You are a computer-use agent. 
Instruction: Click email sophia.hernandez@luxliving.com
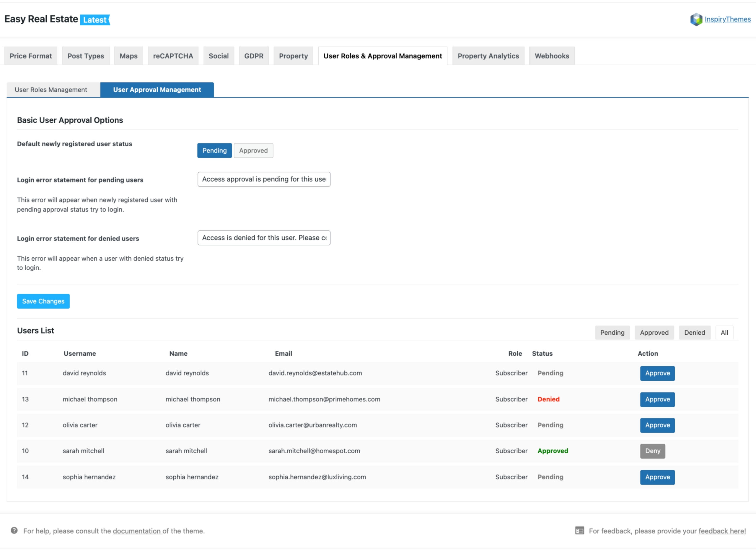(317, 477)
